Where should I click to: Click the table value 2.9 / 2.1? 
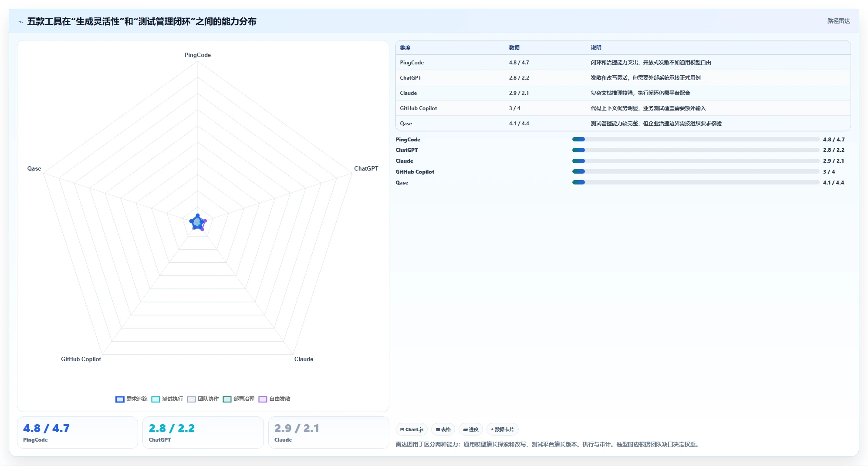click(x=519, y=93)
